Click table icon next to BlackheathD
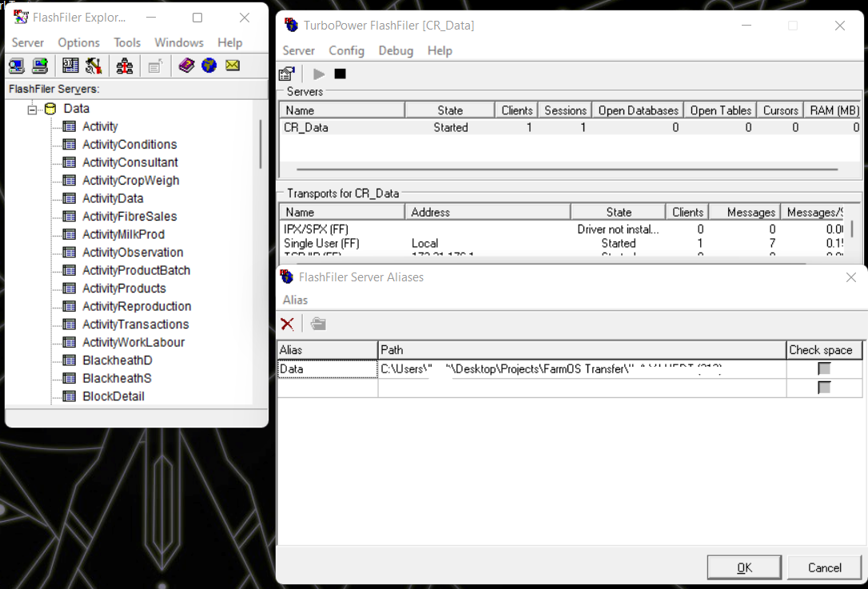This screenshot has height=589, width=868. click(70, 360)
